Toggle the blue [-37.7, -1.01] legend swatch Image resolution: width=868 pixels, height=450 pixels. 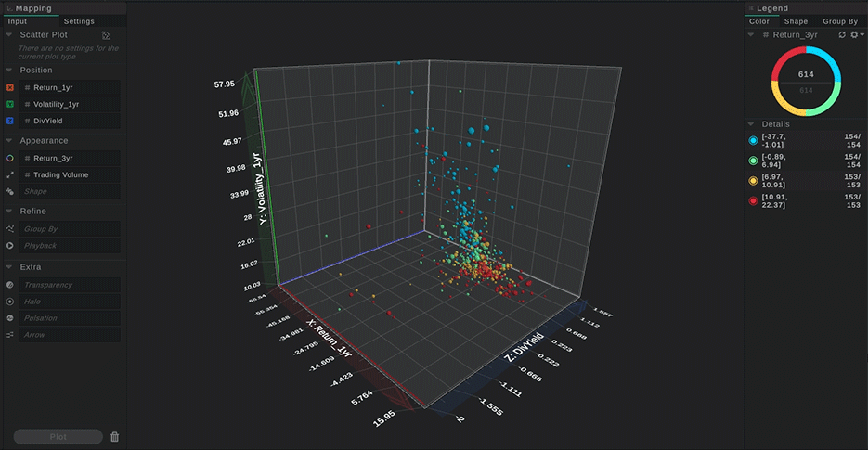pyautogui.click(x=753, y=141)
